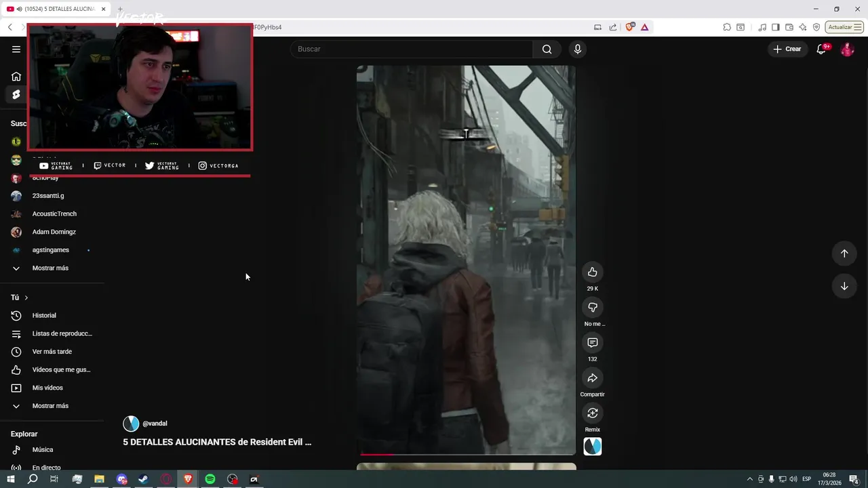Open the account avatar menu
The width and height of the screenshot is (868, 488).
point(847,49)
